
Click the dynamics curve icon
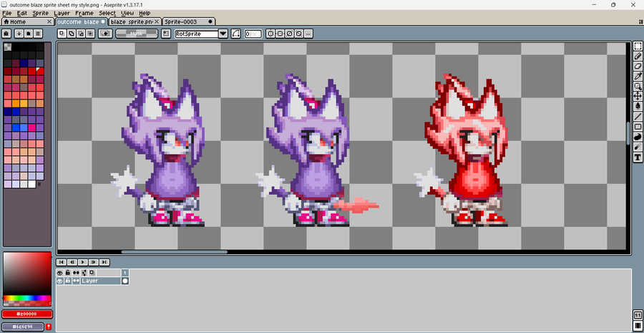pyautogui.click(x=235, y=34)
